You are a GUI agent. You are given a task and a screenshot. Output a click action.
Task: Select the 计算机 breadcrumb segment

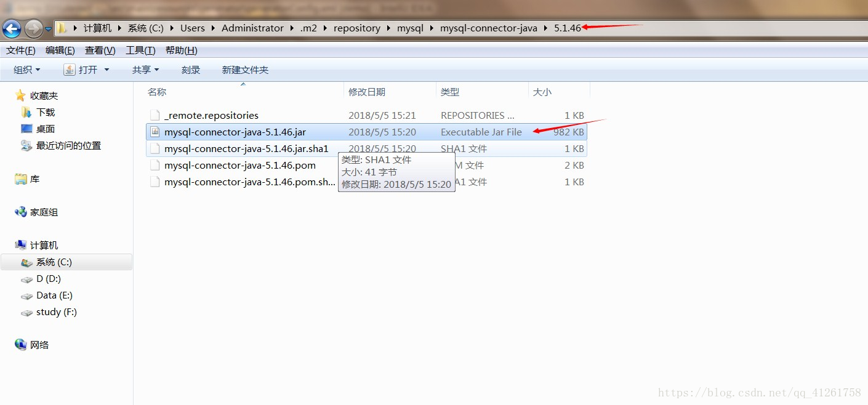coord(98,28)
